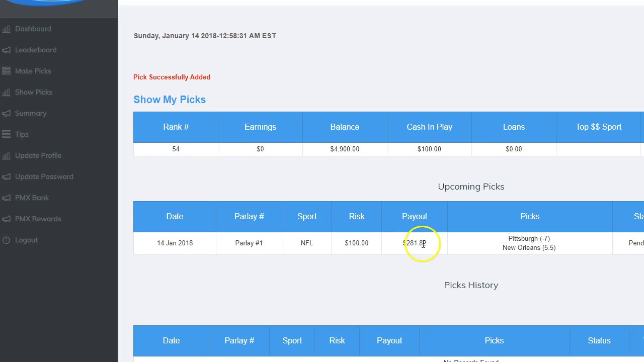Open the Tips section
Viewport: 644px width, 362px height.
22,135
